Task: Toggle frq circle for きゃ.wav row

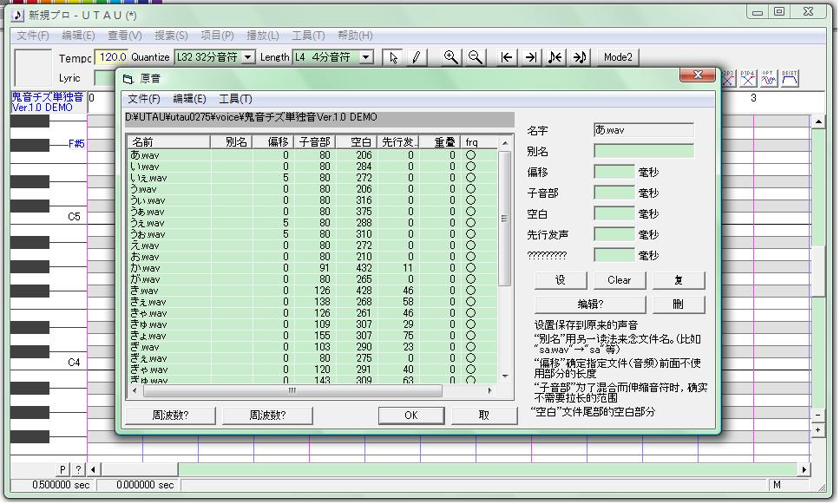Action: [470, 313]
